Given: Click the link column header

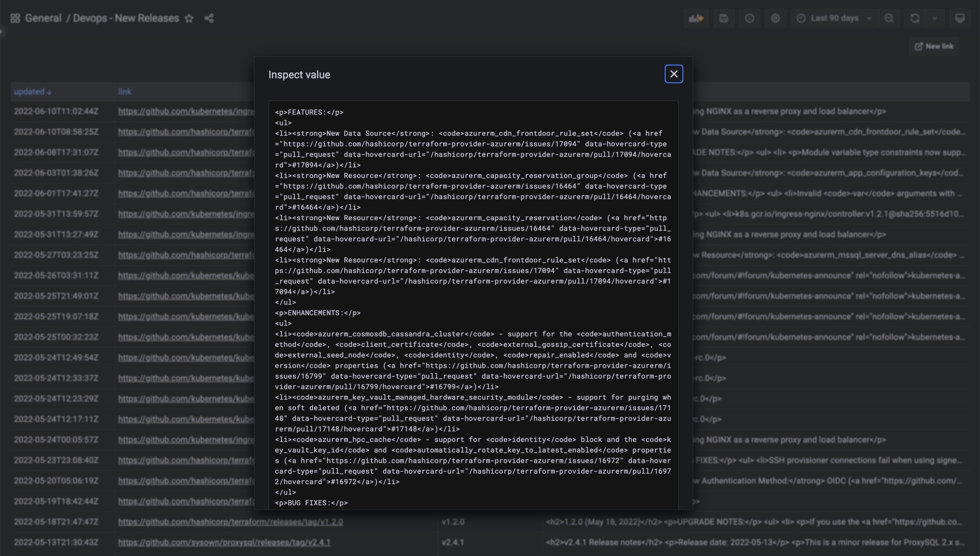Looking at the screenshot, I should coord(124,92).
